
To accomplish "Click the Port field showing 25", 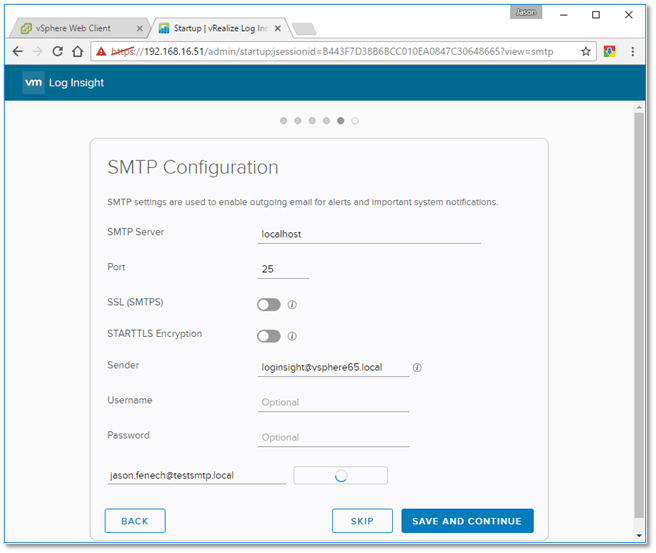I will pyautogui.click(x=283, y=269).
